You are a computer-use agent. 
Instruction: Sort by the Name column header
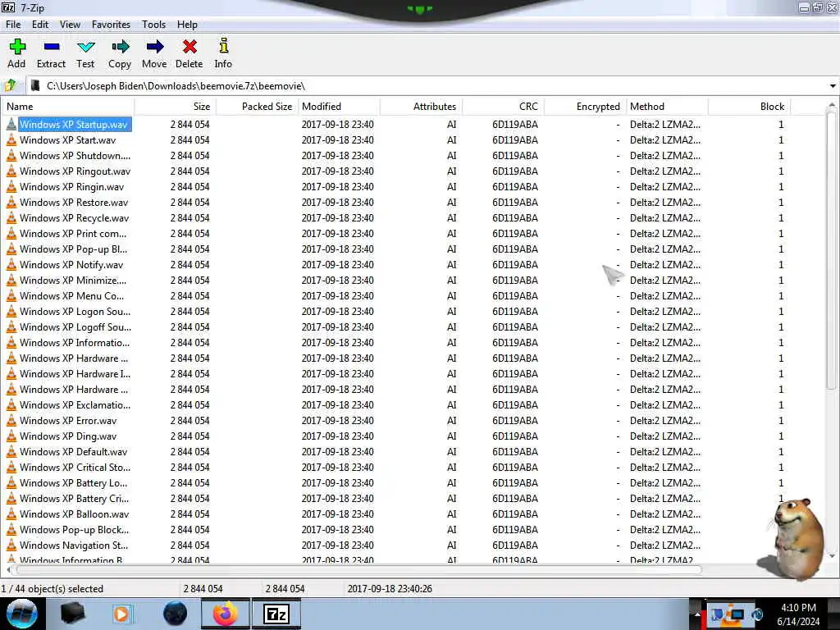click(x=67, y=107)
